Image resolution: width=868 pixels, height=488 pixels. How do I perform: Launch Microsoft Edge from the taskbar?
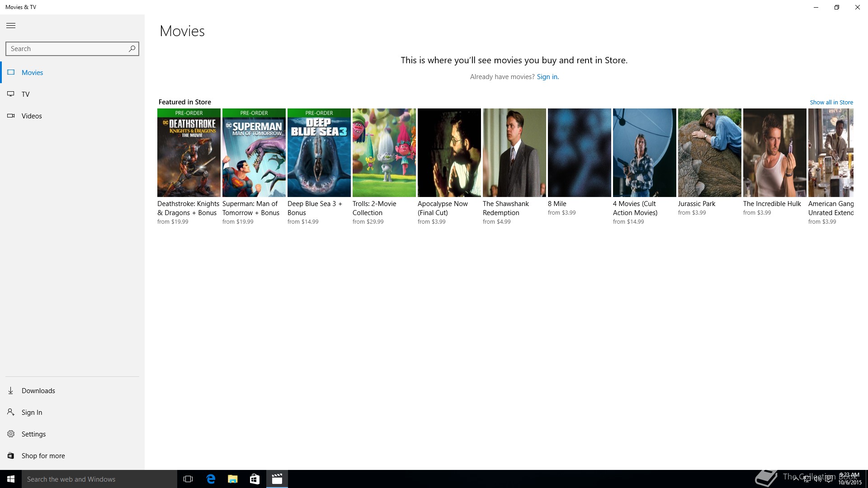coord(211,479)
